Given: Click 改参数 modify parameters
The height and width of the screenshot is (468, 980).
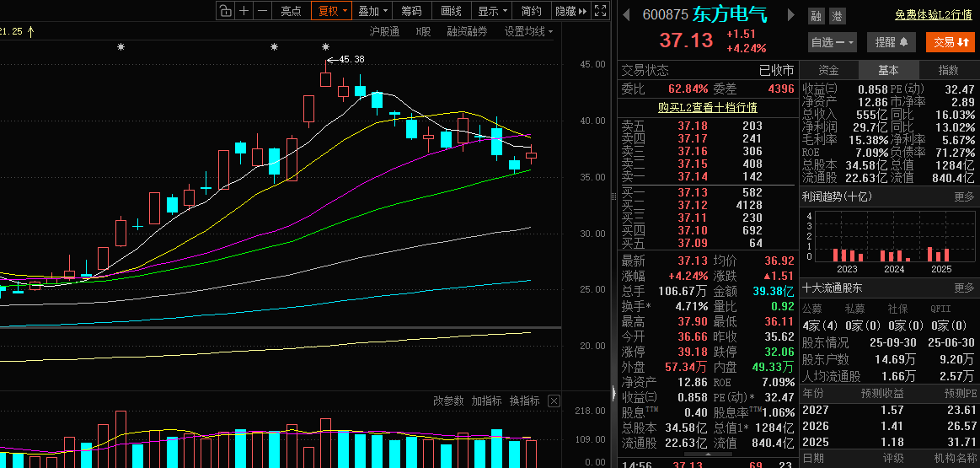Looking at the screenshot, I should pos(449,401).
